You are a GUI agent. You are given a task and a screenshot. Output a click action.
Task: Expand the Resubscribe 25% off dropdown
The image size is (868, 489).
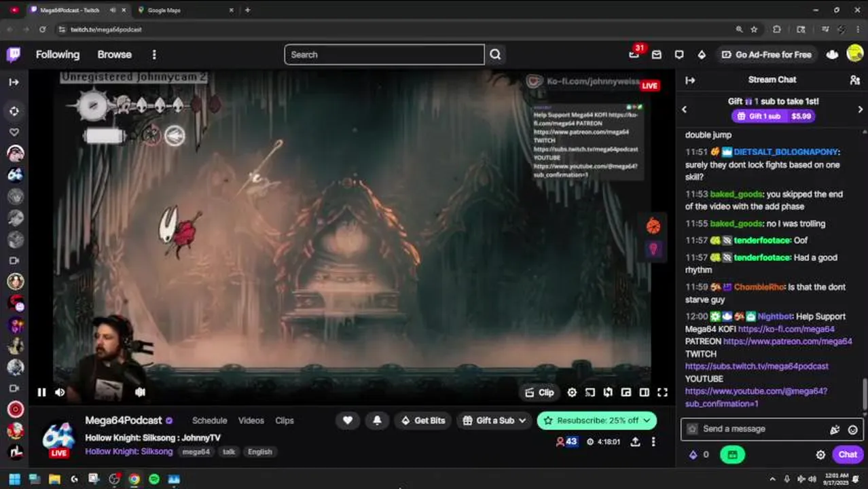point(597,420)
